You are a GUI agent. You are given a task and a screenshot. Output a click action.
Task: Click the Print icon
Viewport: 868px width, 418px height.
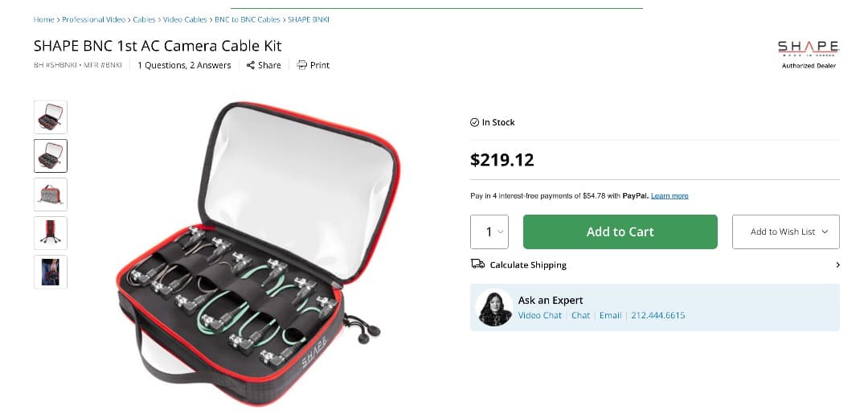302,65
